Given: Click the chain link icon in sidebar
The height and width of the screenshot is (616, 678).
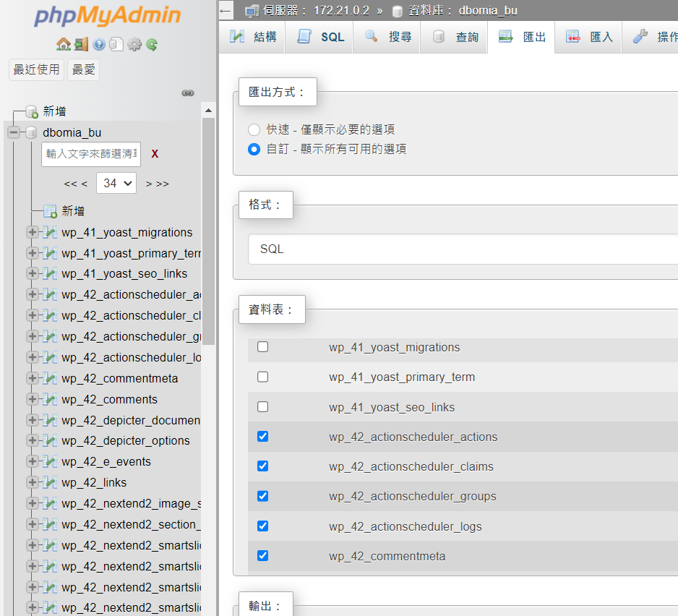Looking at the screenshot, I should (x=188, y=93).
